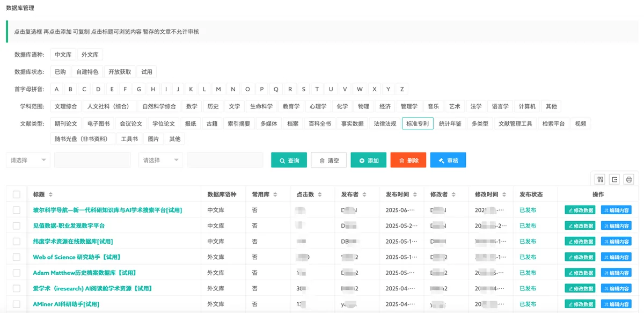Viewport: 644px width, 313px height.
Task: Select 文理综合 subject scope
Action: pos(65,106)
